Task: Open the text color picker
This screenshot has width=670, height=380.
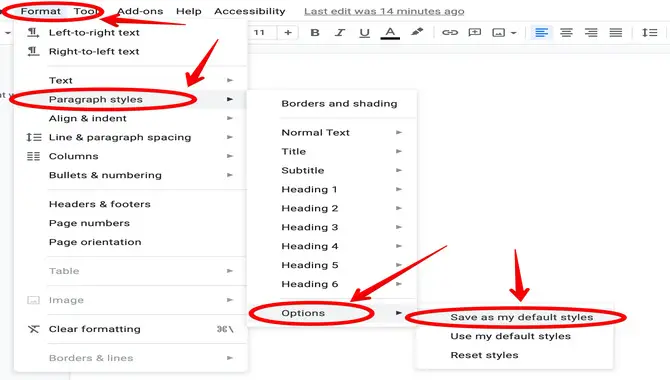Action: point(390,33)
